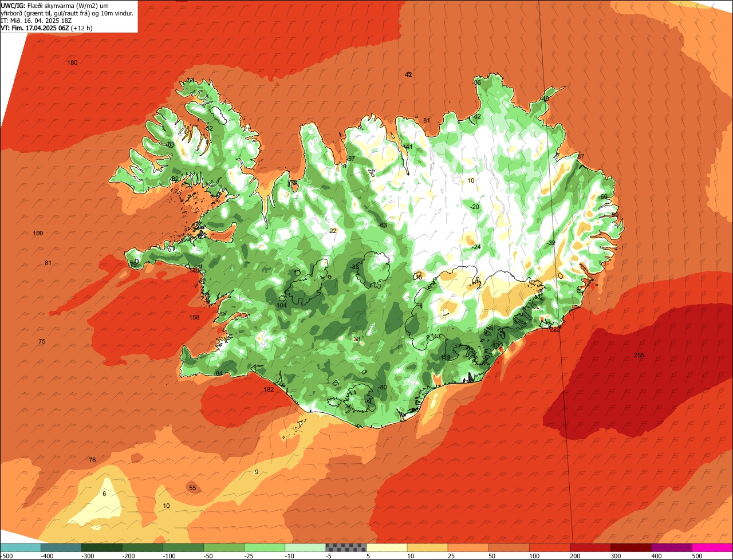Click the bright light-green -25 legend swatch
The width and height of the screenshot is (733, 560).
coord(265,547)
